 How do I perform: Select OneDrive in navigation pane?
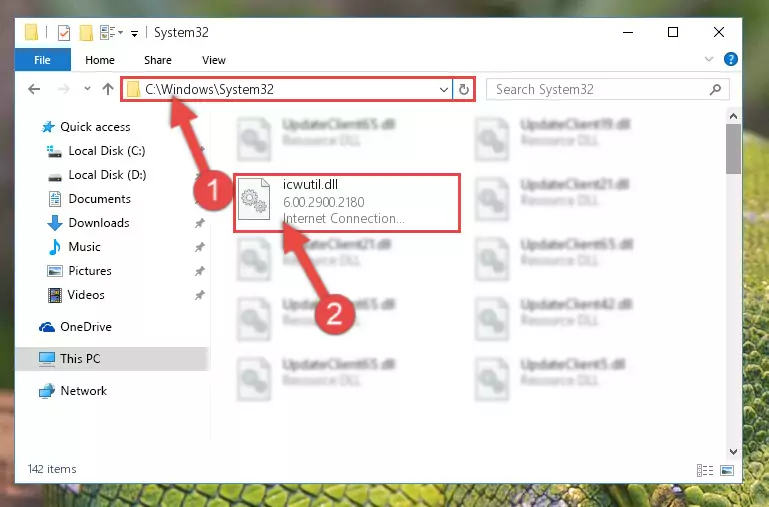(x=86, y=327)
